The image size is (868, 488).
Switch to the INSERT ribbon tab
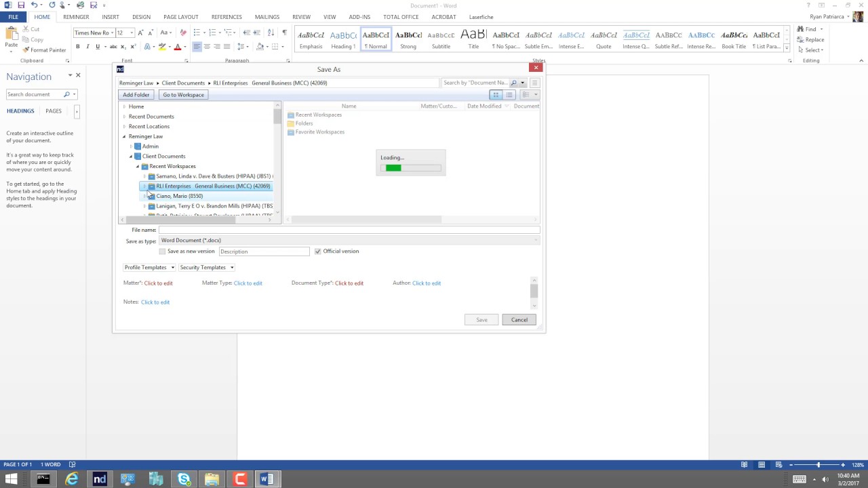click(111, 17)
